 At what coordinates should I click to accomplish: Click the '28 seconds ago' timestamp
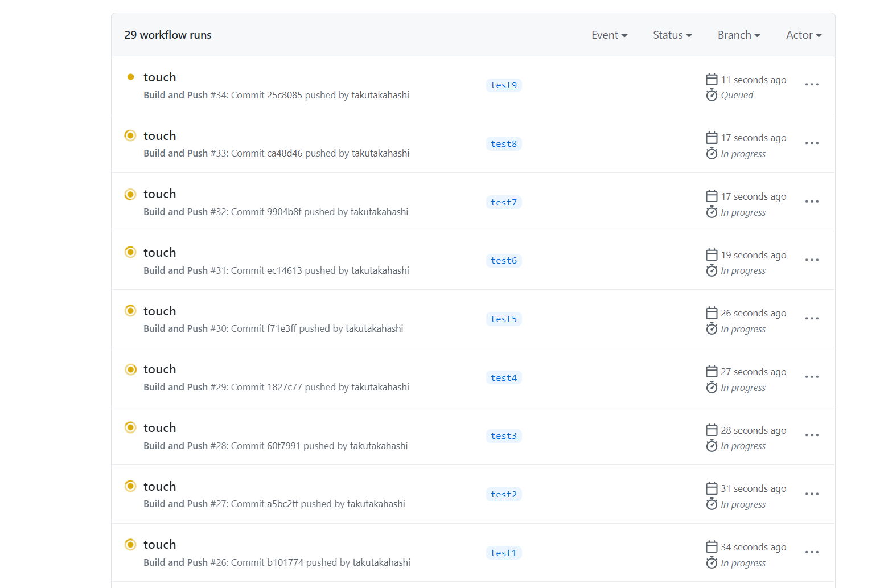coord(754,430)
